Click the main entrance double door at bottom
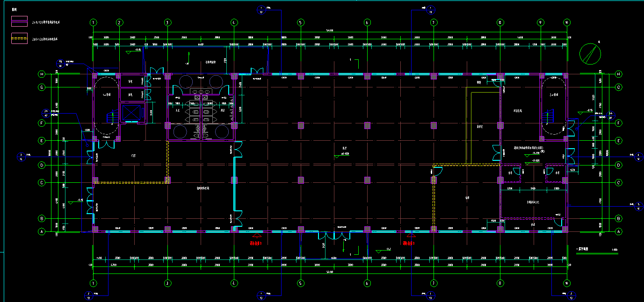644x302 pixels. pos(334,235)
